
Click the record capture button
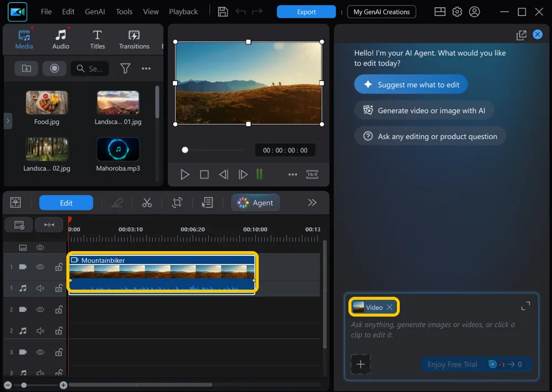pos(54,68)
